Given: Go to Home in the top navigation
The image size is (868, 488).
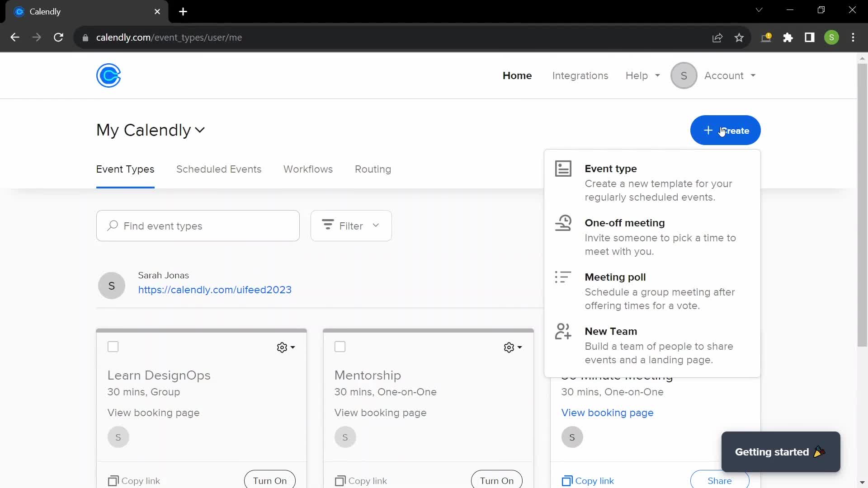Looking at the screenshot, I should [517, 75].
